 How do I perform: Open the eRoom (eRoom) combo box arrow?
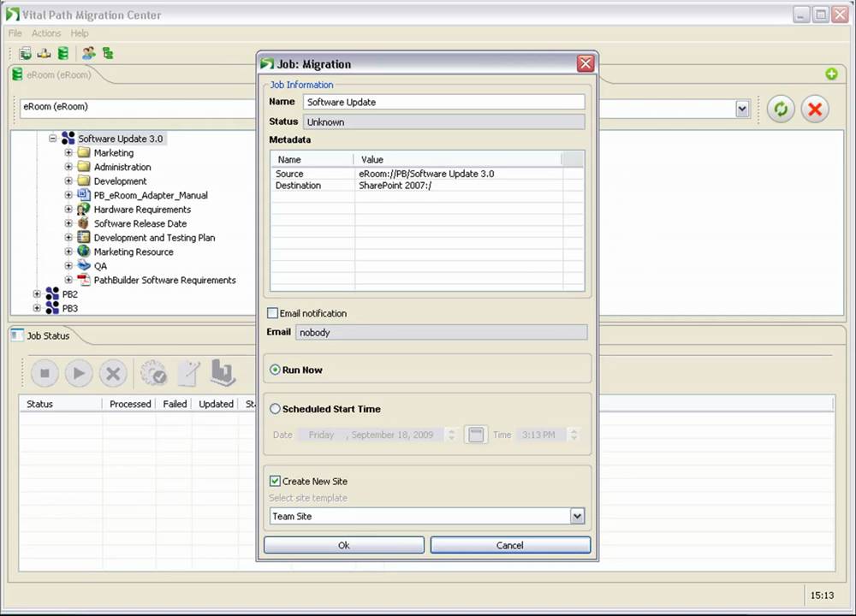click(x=742, y=110)
